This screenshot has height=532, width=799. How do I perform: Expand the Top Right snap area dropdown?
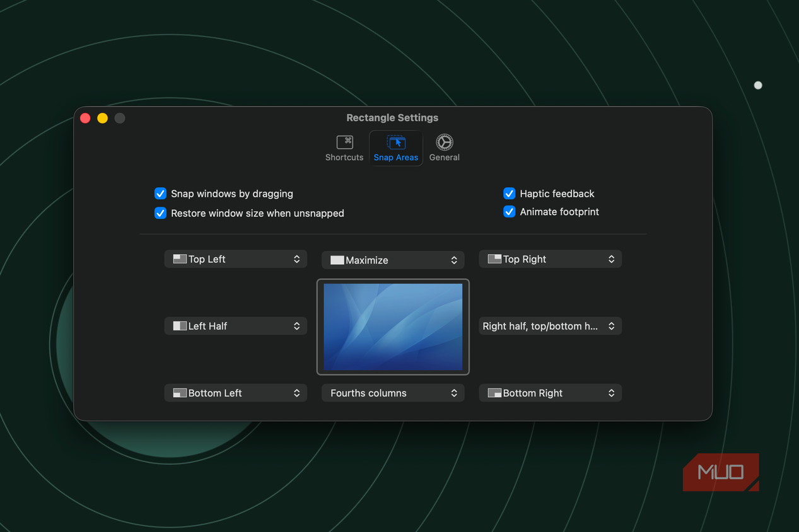coord(551,259)
